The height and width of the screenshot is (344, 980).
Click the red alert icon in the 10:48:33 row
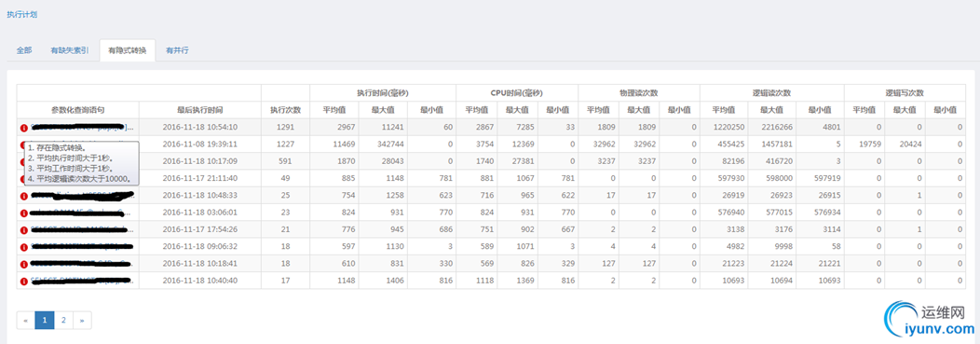(x=24, y=196)
